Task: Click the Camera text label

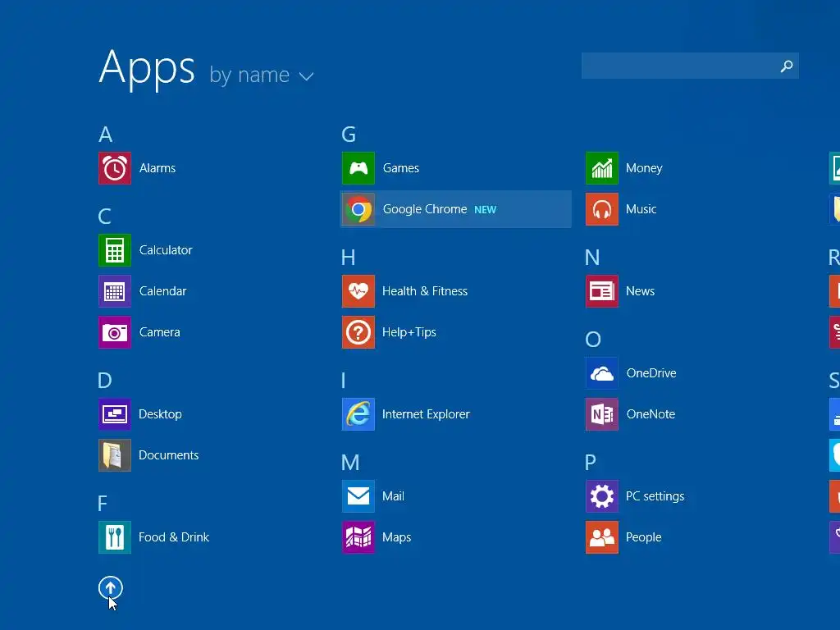Action: coord(160,332)
